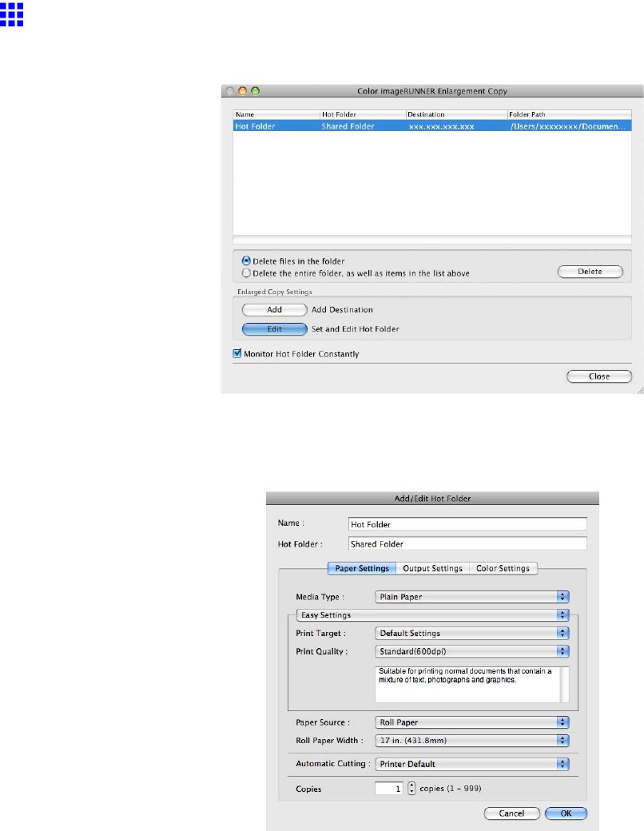This screenshot has width=644, height=831.
Task: Close the Enlargement Copy window
Action: [599, 376]
